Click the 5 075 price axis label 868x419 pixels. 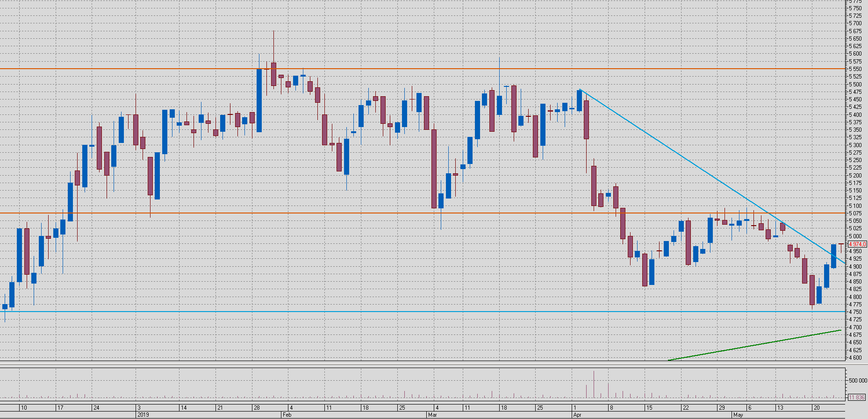pyautogui.click(x=855, y=213)
